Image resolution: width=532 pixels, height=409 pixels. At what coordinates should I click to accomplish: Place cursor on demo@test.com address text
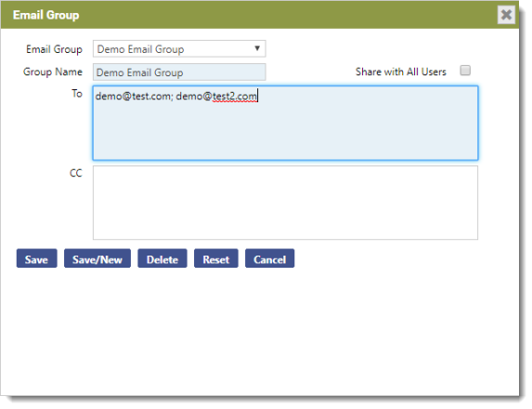tap(134, 96)
